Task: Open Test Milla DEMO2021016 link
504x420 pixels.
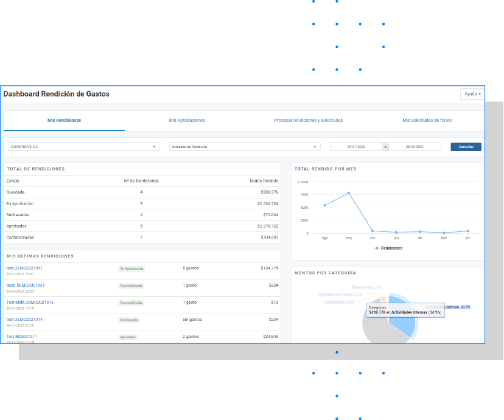Action: [x=30, y=302]
